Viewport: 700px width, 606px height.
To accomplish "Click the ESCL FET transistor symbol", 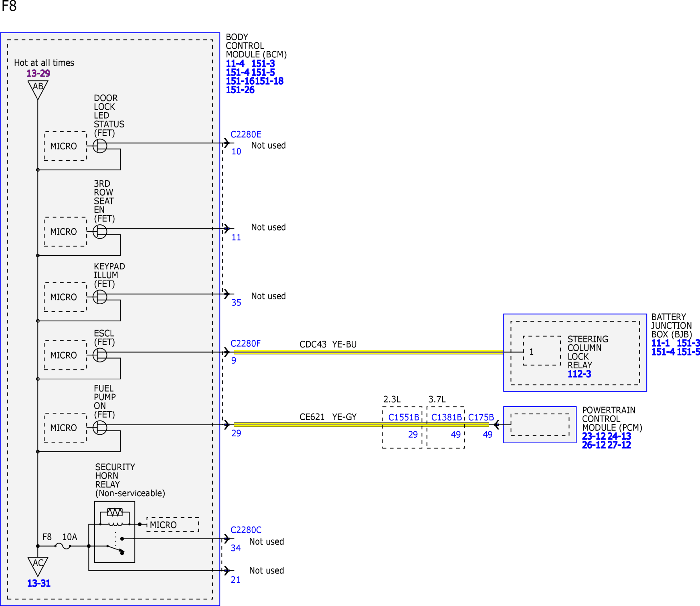I will [100, 355].
